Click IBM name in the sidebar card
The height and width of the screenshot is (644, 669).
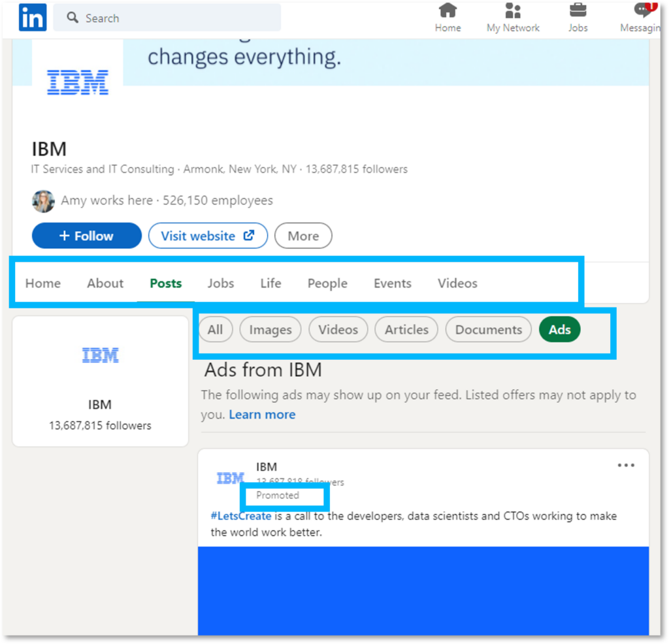(100, 405)
